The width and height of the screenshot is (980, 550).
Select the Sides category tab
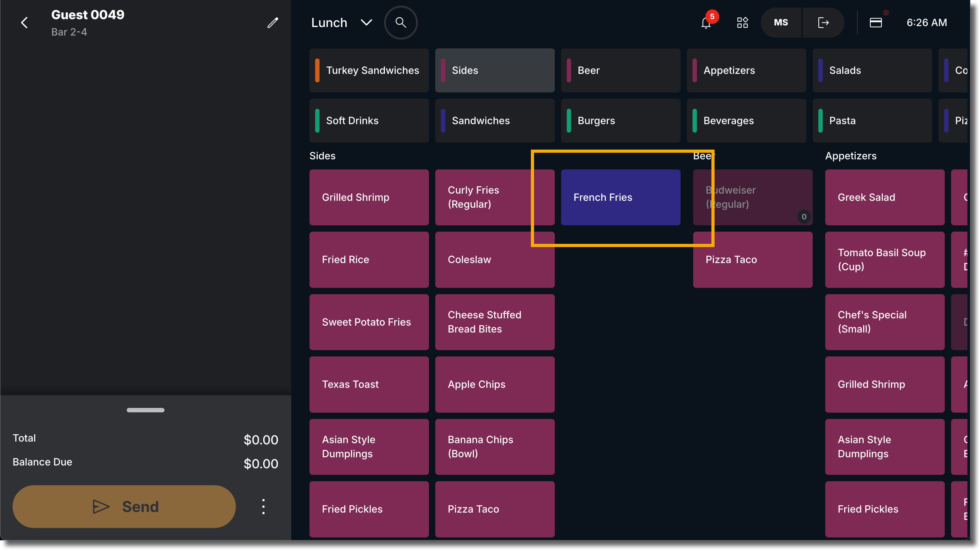[495, 70]
